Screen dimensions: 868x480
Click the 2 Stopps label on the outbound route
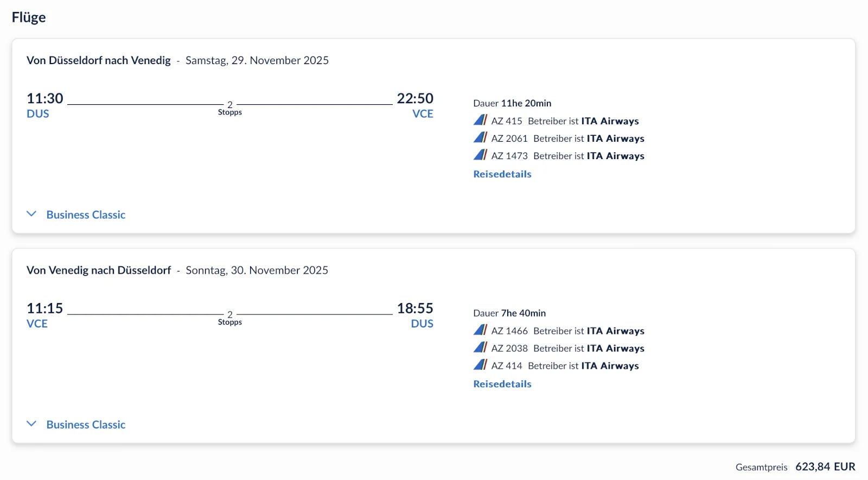click(230, 107)
